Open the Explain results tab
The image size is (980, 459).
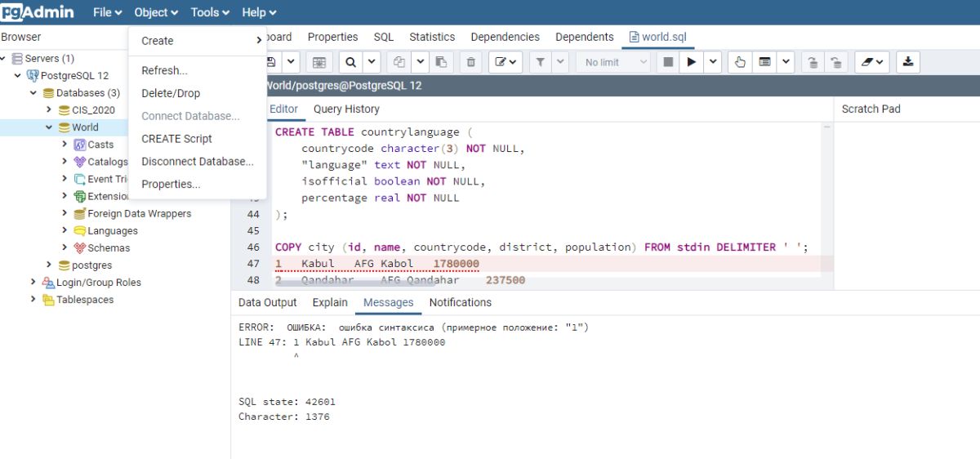(x=330, y=302)
